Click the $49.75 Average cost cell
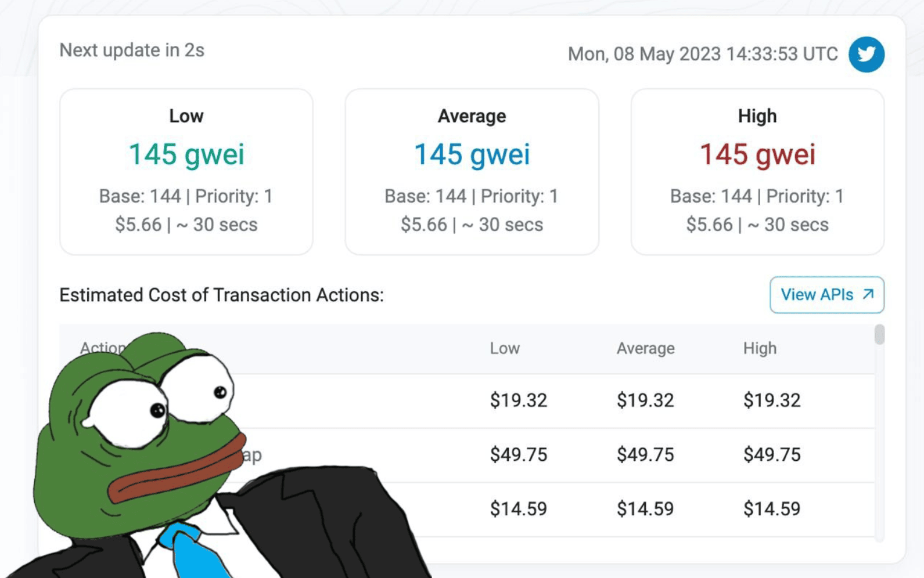924x578 pixels. tap(645, 454)
